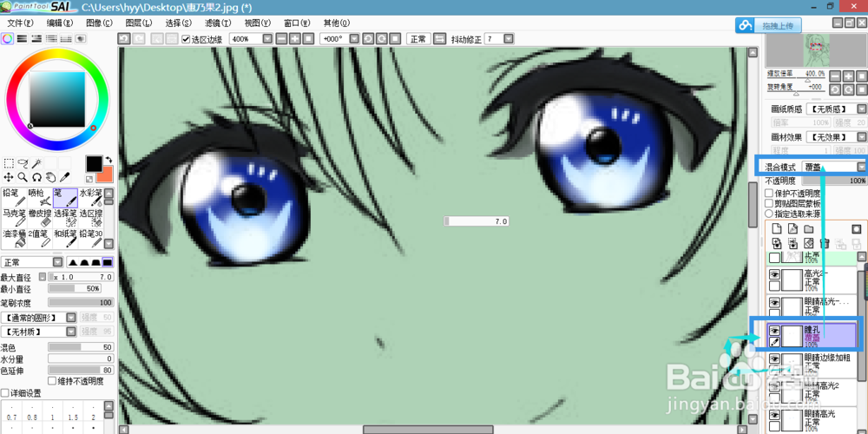Open the 图像 menu
This screenshot has width=868, height=434.
click(99, 23)
